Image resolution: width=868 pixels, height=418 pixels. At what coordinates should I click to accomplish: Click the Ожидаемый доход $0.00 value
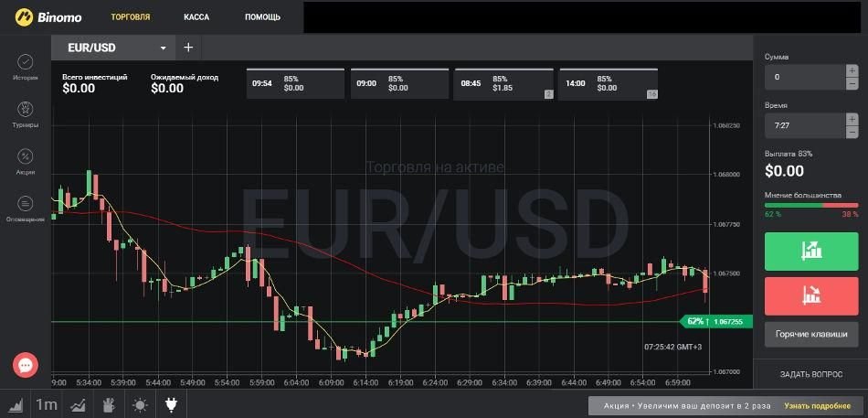[x=167, y=88]
